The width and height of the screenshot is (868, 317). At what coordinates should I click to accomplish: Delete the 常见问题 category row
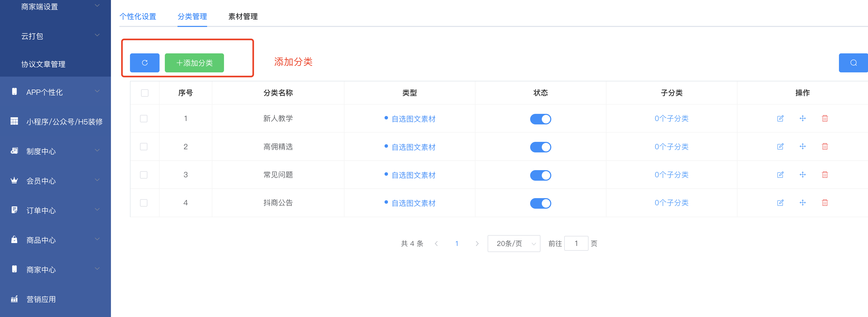tap(824, 175)
